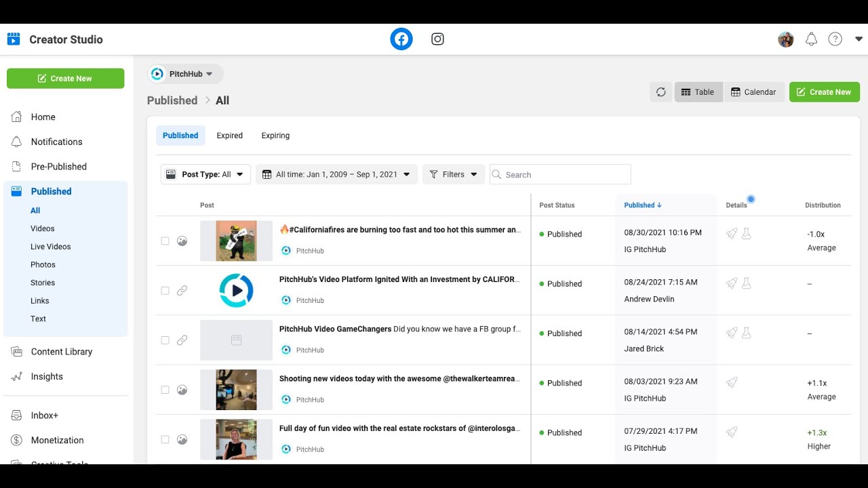
Task: Click Create New button at top right
Action: pyautogui.click(x=825, y=92)
